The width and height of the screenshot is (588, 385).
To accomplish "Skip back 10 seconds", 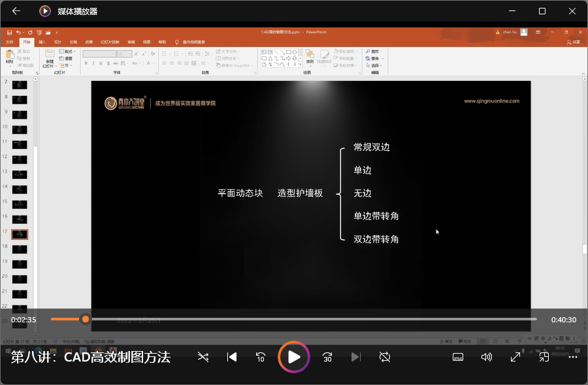I will 261,357.
